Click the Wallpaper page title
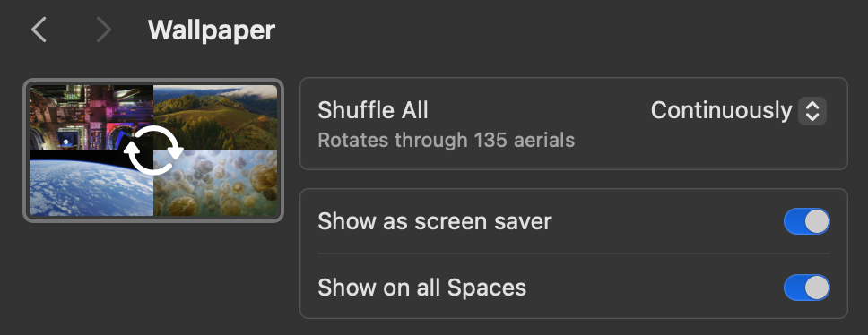The width and height of the screenshot is (868, 335). [x=212, y=30]
